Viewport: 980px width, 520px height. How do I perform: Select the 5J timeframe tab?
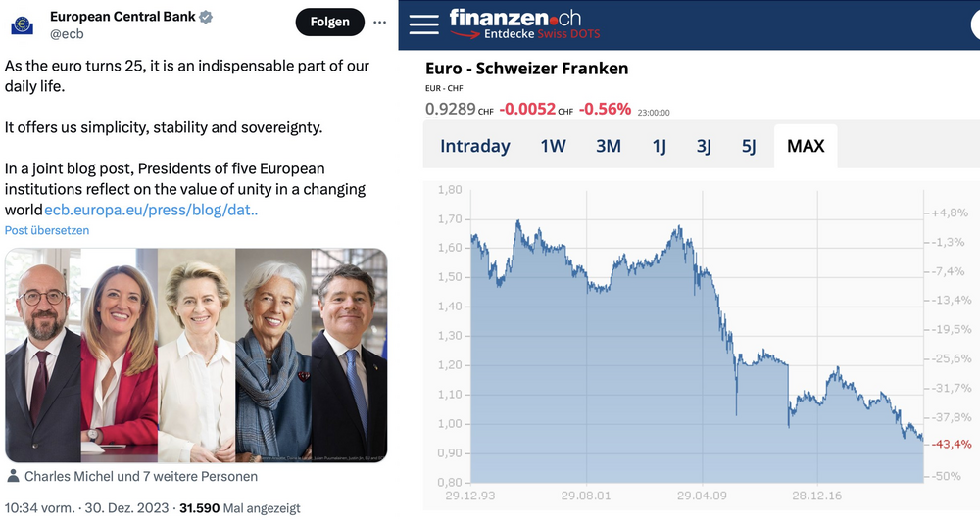[x=749, y=146]
